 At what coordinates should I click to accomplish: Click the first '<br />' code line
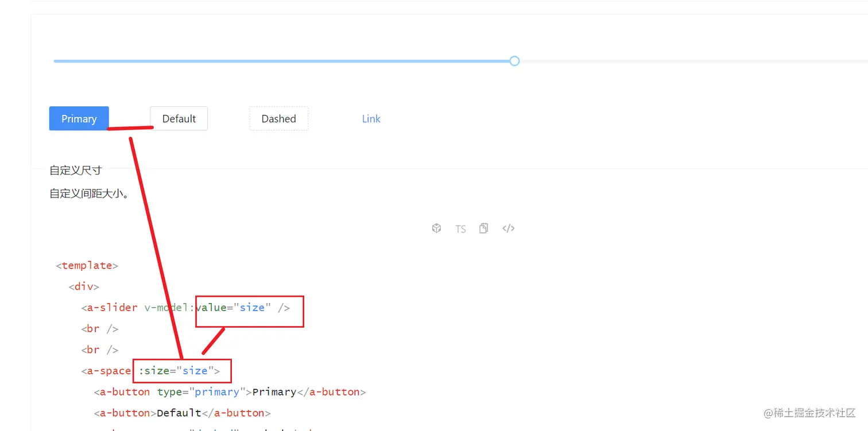click(x=100, y=329)
